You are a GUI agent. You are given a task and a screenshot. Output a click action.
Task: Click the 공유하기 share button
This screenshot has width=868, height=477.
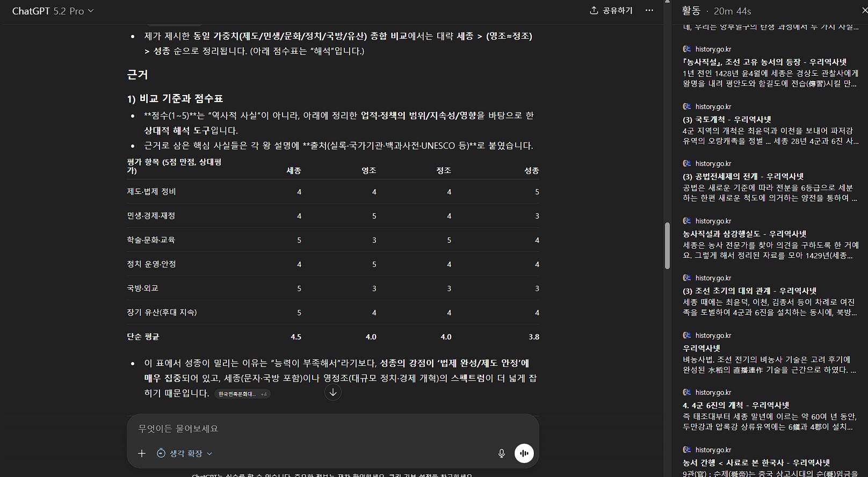611,11
